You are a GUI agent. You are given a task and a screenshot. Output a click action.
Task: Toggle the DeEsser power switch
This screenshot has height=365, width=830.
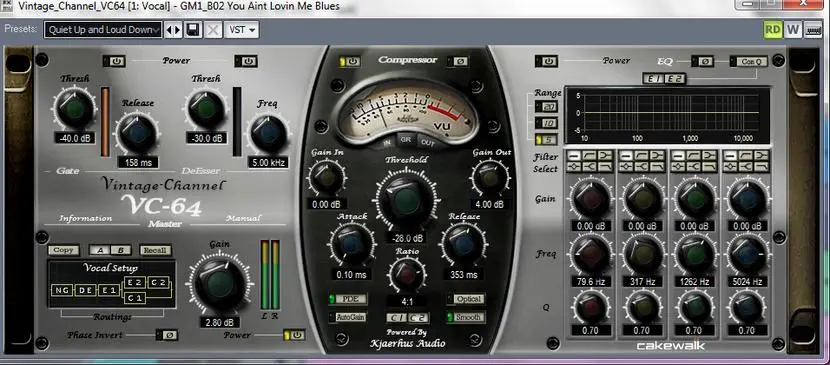pyautogui.click(x=247, y=61)
